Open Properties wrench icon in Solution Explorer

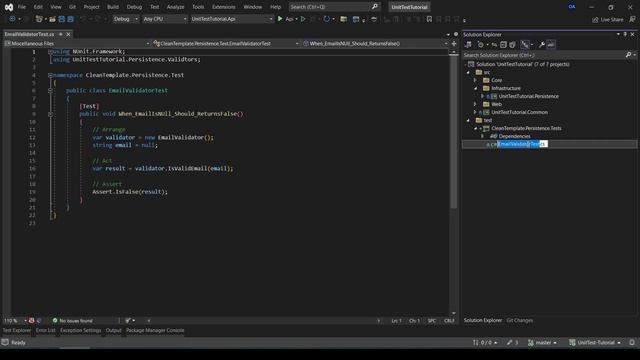point(542,44)
